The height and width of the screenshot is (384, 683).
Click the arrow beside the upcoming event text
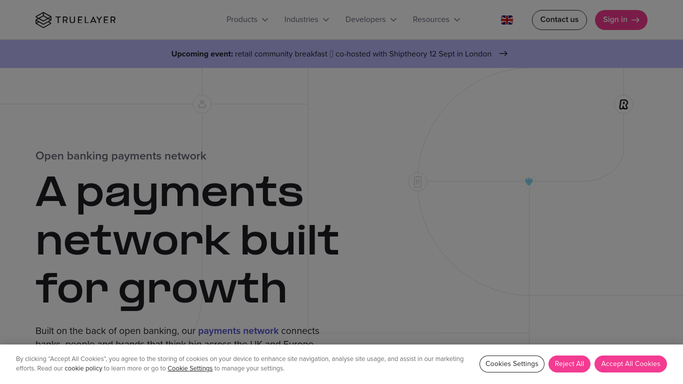[x=504, y=54]
